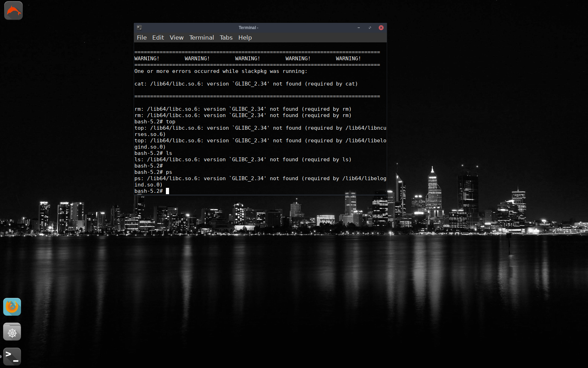Click the 'bash-5.2# ps' command line

click(x=153, y=172)
